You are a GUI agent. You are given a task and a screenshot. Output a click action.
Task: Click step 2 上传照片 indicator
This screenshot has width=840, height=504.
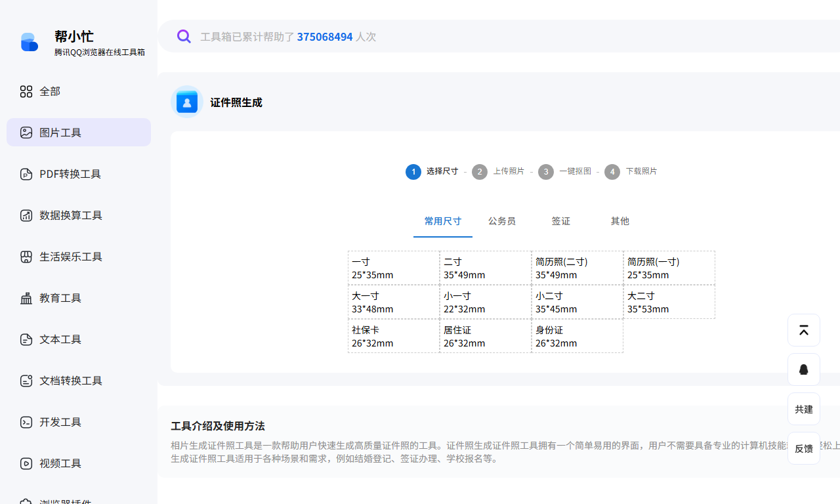click(498, 171)
